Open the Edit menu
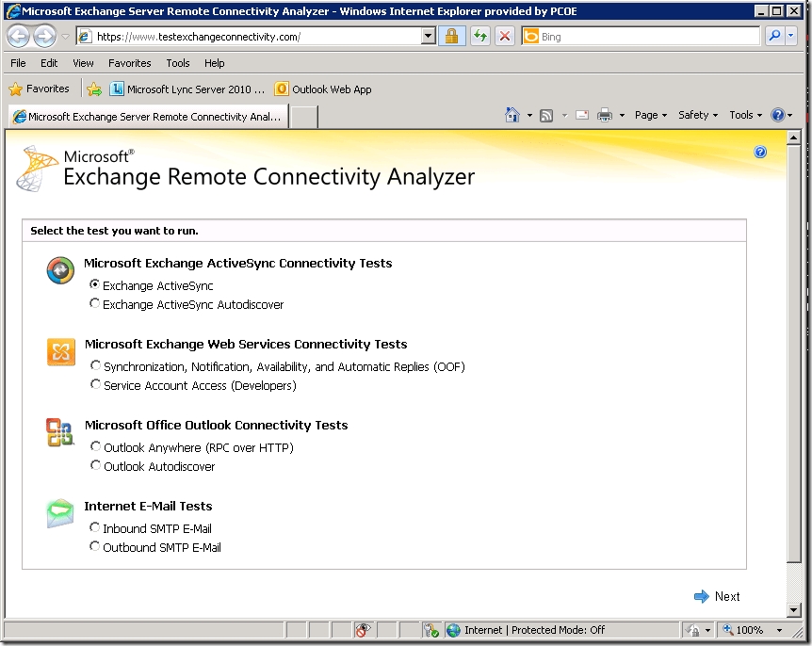The height and width of the screenshot is (646, 812). pos(49,63)
